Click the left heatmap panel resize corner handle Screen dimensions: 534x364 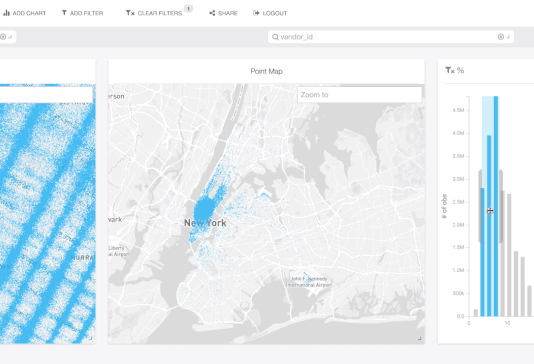[x=91, y=338]
